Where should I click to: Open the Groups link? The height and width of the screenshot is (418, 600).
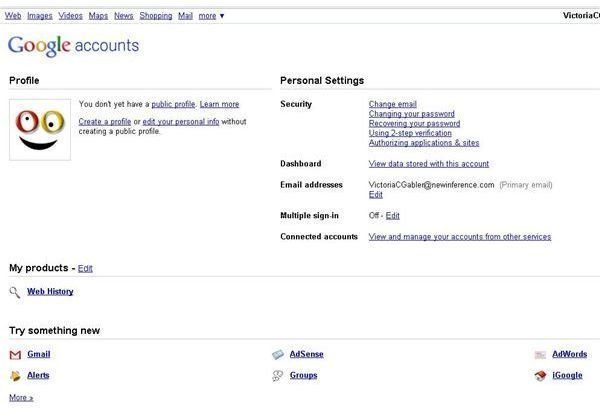[x=303, y=375]
